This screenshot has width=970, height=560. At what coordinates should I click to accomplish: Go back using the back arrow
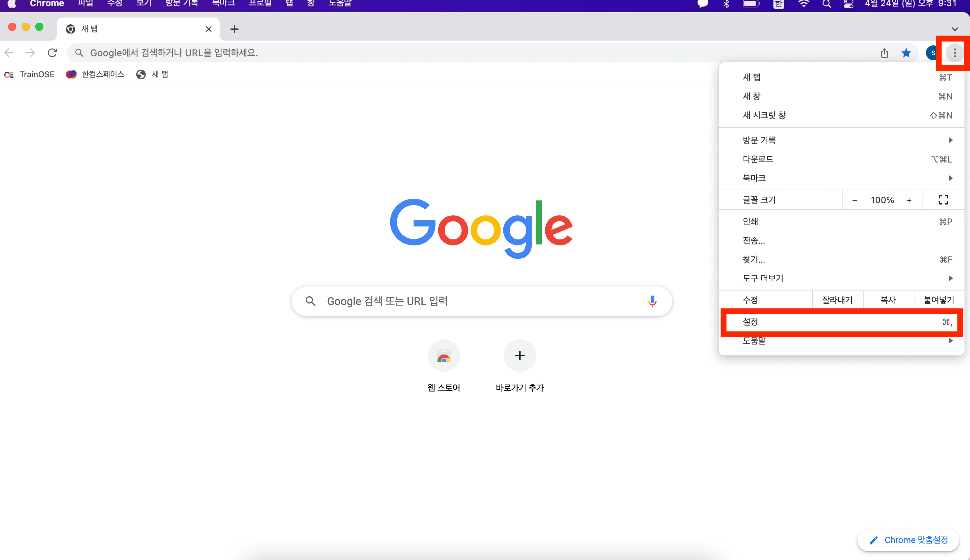(8, 53)
